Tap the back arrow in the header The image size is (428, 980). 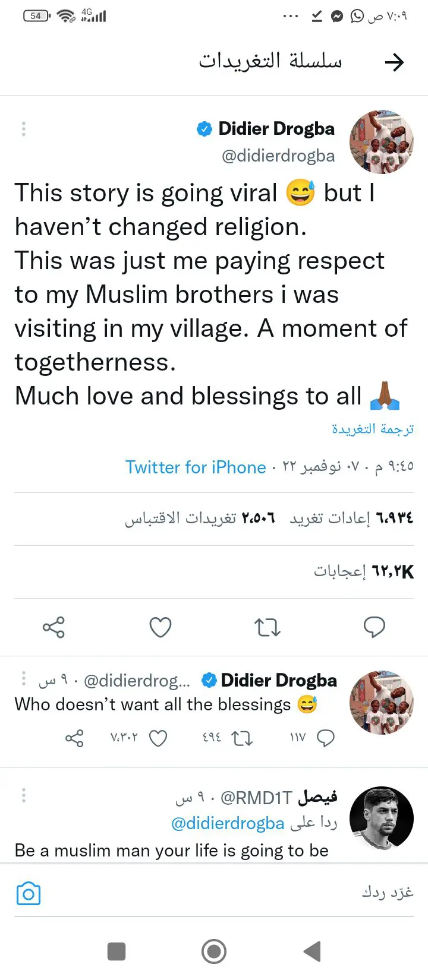(395, 62)
